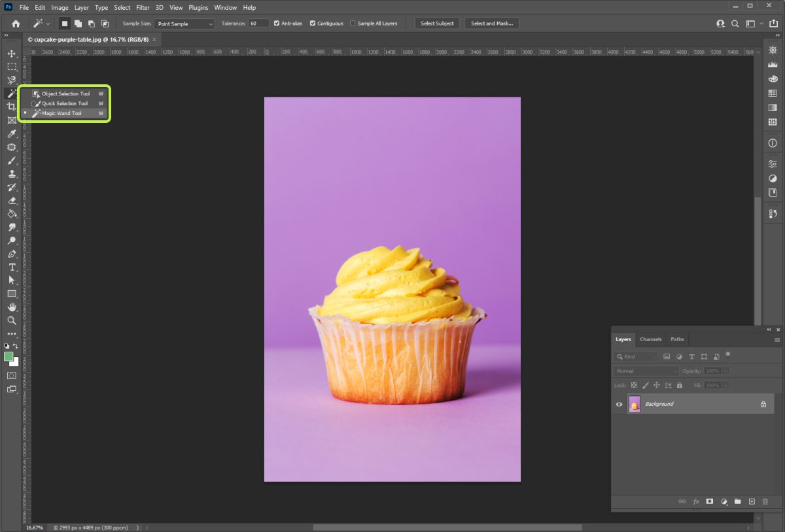Select the Brush tool
The image size is (785, 532).
click(x=11, y=160)
